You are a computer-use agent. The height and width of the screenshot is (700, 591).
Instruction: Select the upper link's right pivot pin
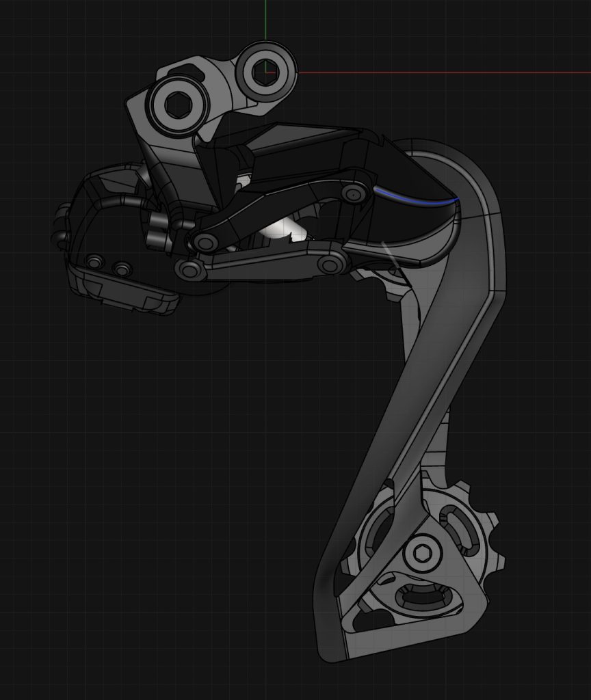coord(353,194)
